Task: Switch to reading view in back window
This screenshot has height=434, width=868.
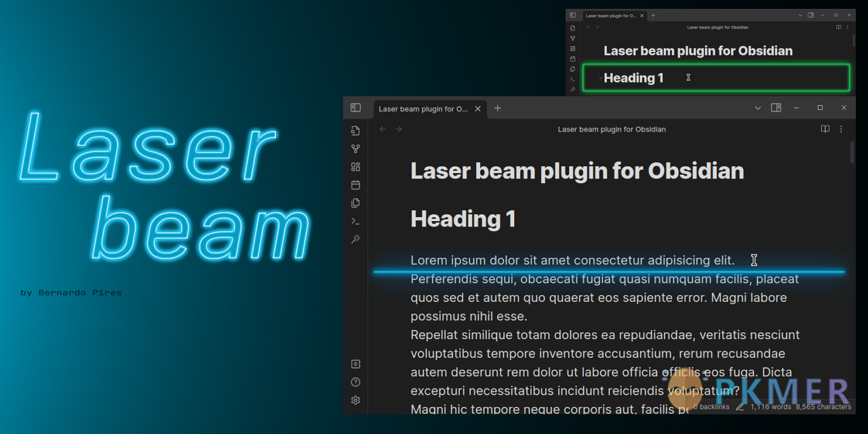Action: coord(838,27)
